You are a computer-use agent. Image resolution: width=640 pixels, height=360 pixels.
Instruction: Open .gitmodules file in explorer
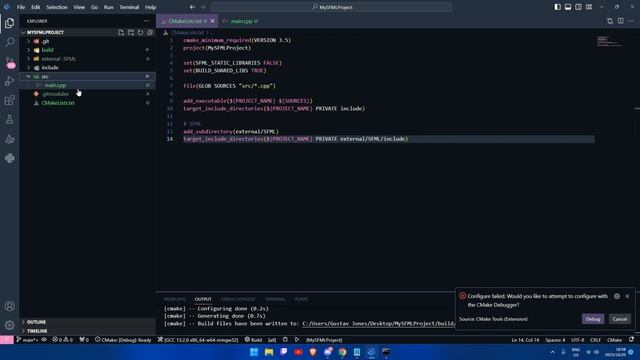click(88, 94)
